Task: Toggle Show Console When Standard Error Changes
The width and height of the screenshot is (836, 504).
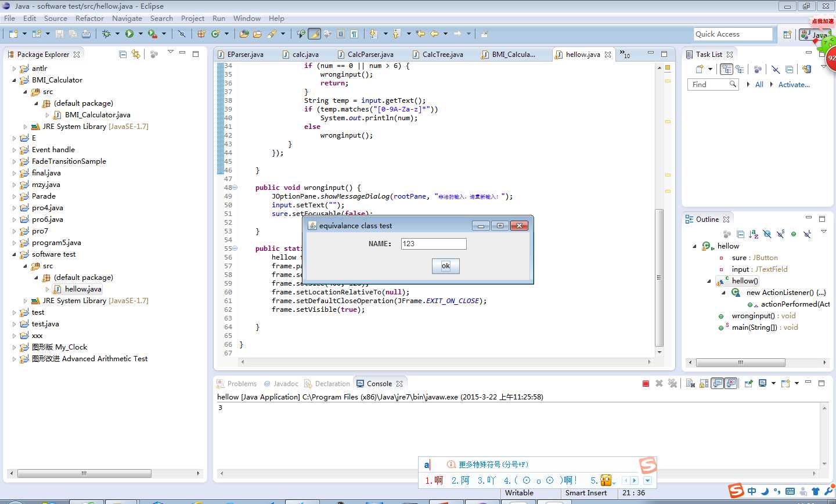Action: (x=731, y=383)
